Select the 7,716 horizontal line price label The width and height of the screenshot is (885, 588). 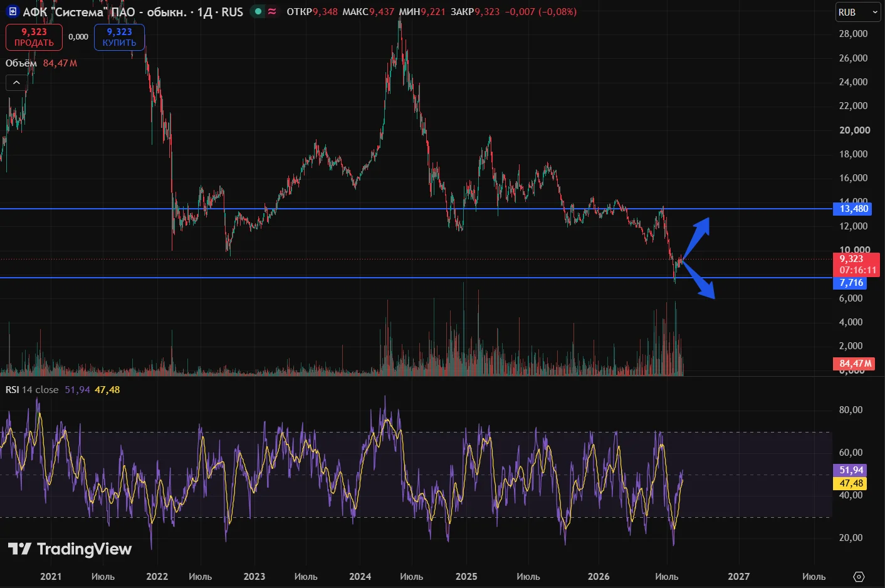click(x=851, y=283)
